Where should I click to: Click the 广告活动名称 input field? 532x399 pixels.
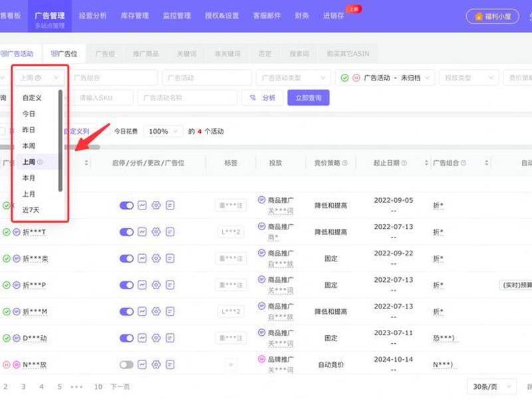coord(188,98)
